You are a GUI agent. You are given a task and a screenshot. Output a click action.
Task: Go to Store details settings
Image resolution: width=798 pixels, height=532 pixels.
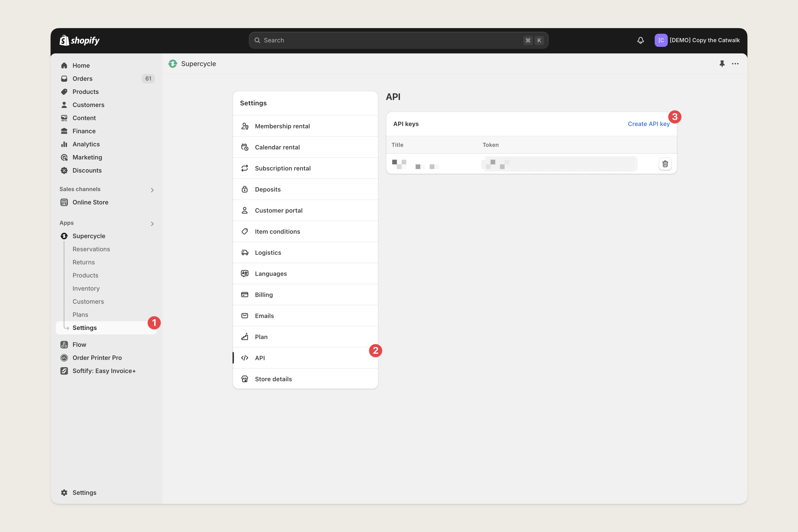click(273, 379)
